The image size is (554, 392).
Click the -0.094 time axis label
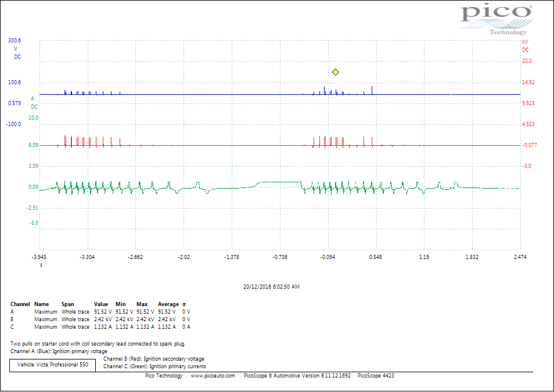point(328,257)
